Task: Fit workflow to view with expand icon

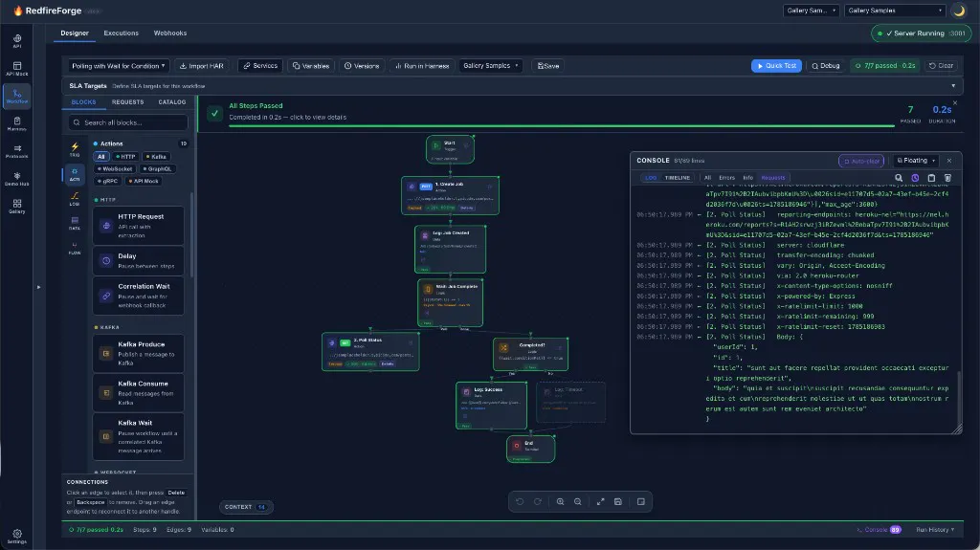Action: (601, 501)
